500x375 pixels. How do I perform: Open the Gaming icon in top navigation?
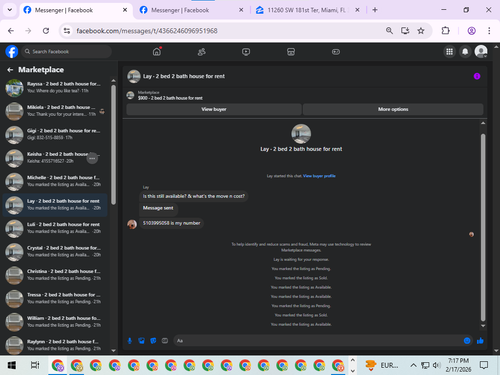[336, 52]
